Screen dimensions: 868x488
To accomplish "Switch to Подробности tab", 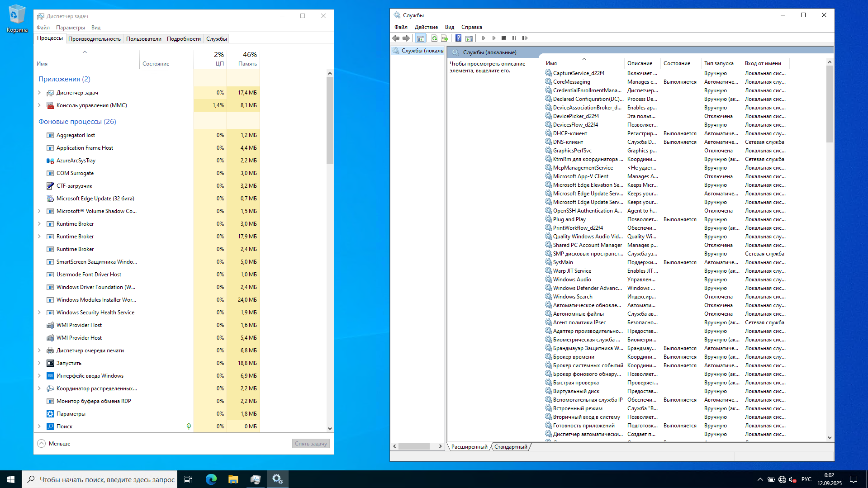I will pos(184,39).
